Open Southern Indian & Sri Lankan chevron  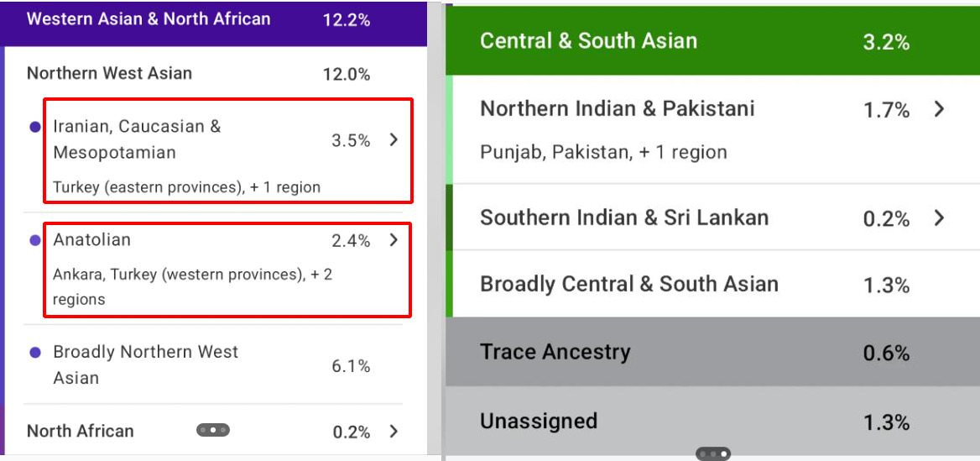[x=939, y=218]
